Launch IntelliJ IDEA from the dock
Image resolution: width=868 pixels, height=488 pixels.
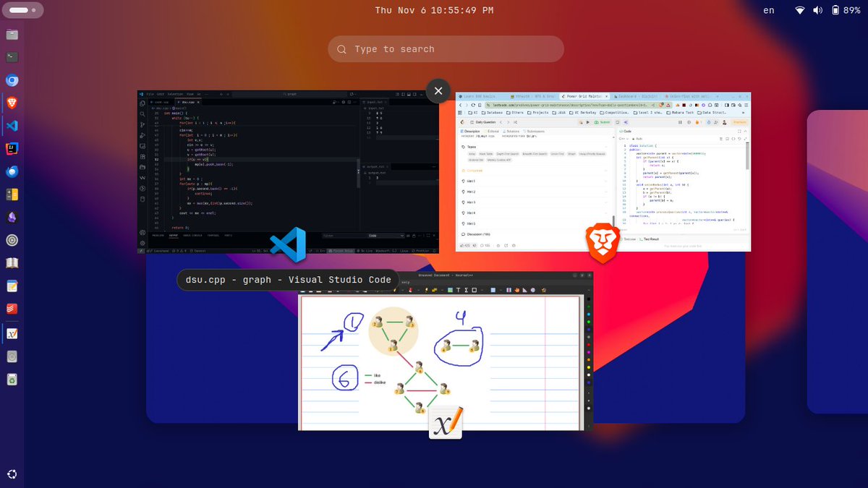pyautogui.click(x=12, y=148)
